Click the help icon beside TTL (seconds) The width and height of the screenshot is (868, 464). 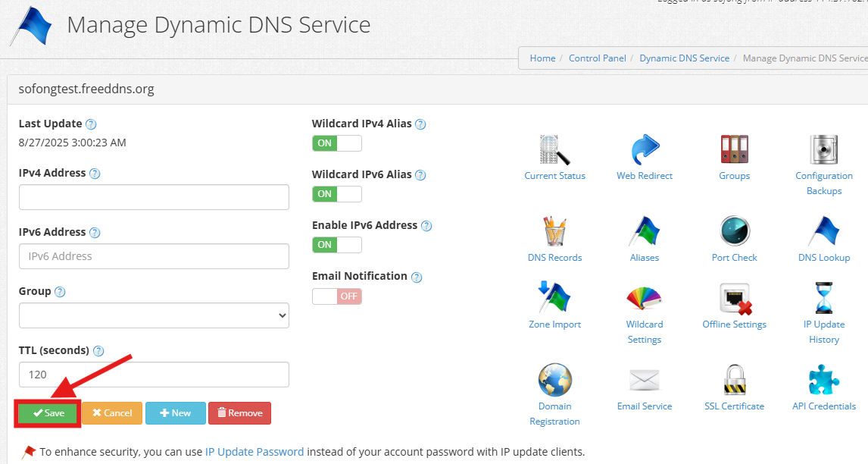point(98,351)
